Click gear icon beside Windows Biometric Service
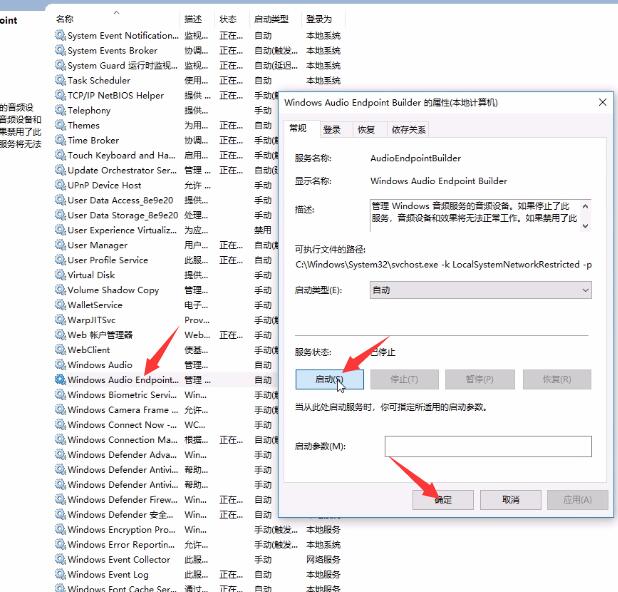Viewport: 618px width, 592px height. (x=60, y=395)
